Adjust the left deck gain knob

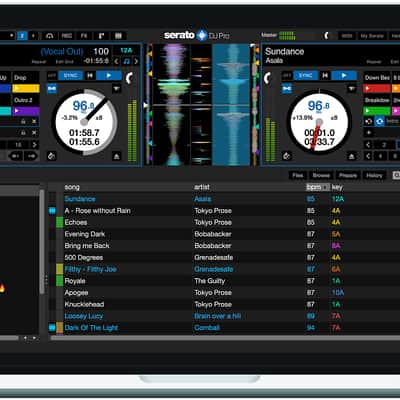[x=130, y=78]
